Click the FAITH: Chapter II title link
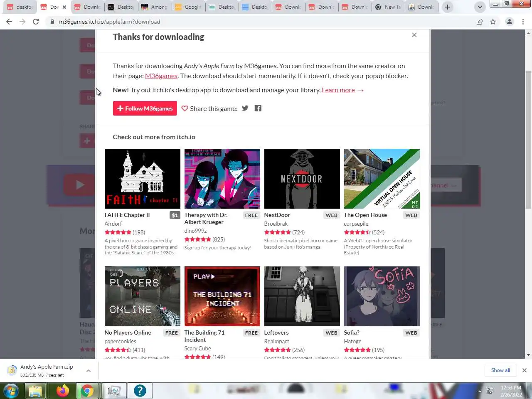This screenshot has height=399, width=532. [127, 215]
